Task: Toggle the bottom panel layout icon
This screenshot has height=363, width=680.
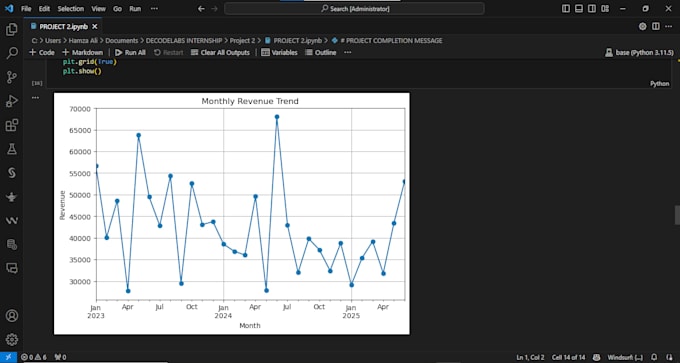Action: coord(579,9)
